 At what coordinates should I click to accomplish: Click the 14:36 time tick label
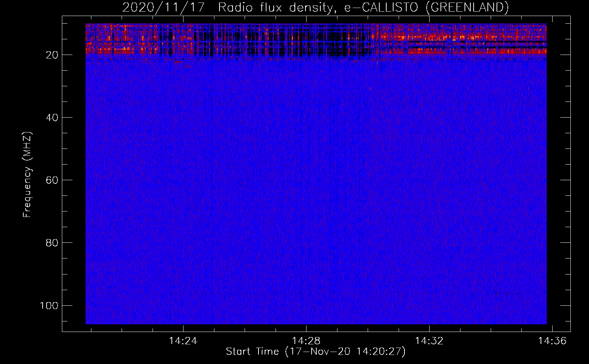(552, 341)
